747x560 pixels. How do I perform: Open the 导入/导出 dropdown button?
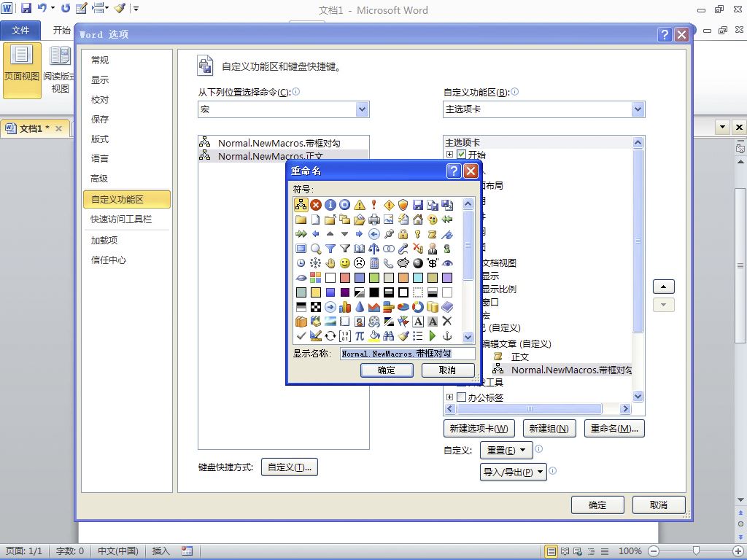[513, 472]
